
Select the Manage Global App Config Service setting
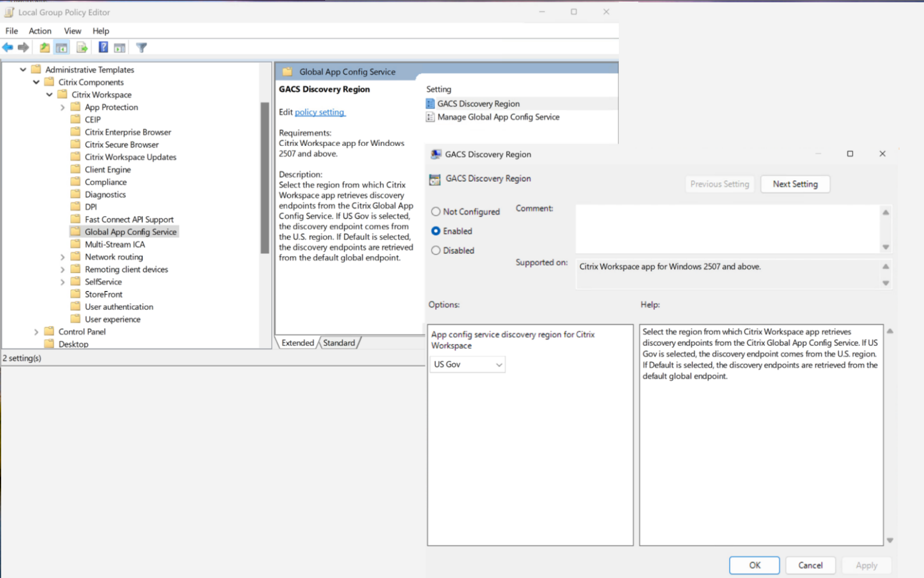tap(498, 117)
